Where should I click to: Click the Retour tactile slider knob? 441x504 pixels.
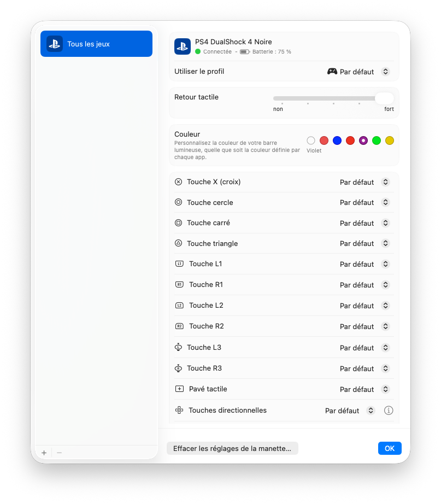coord(384,98)
